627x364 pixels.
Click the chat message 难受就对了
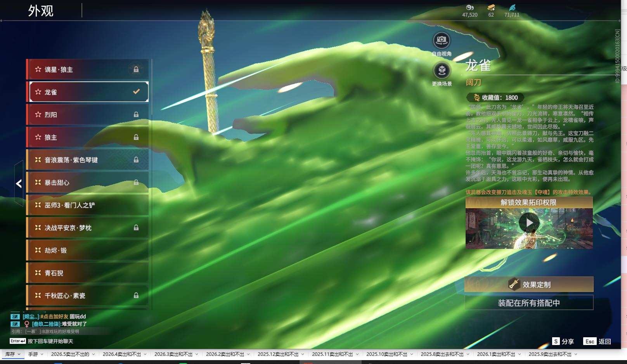point(74,324)
